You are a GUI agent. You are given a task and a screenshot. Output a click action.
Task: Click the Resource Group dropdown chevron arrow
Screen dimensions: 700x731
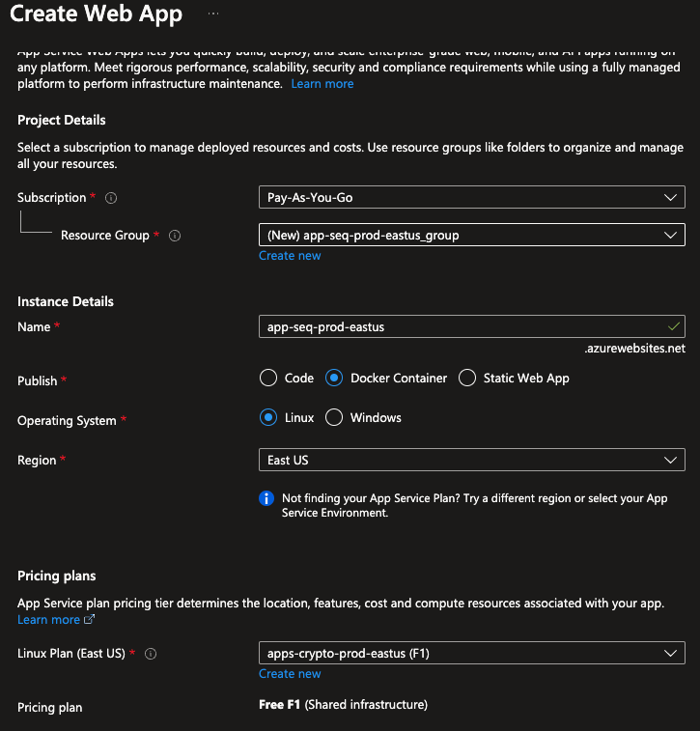pos(671,236)
